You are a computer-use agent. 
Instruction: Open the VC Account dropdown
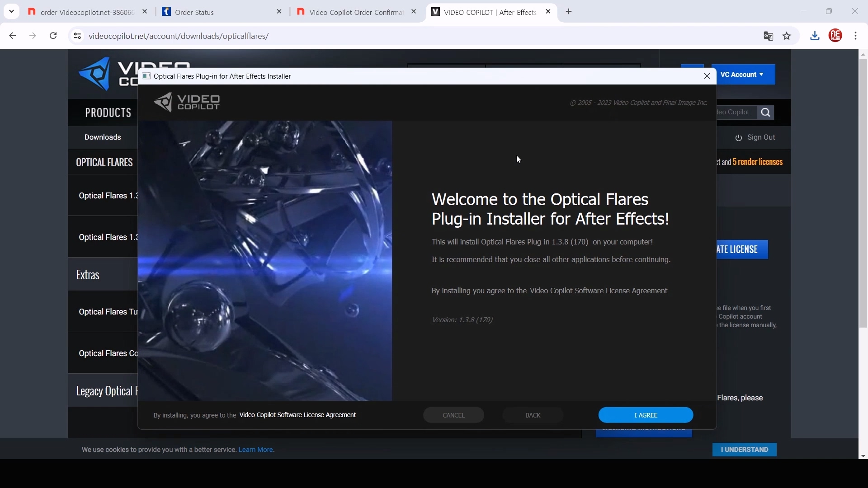coord(743,75)
